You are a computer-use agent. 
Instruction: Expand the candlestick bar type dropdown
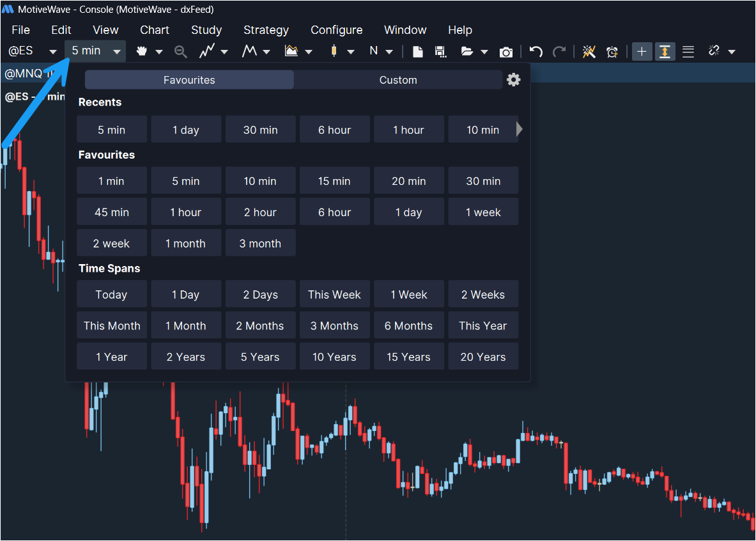pyautogui.click(x=351, y=52)
